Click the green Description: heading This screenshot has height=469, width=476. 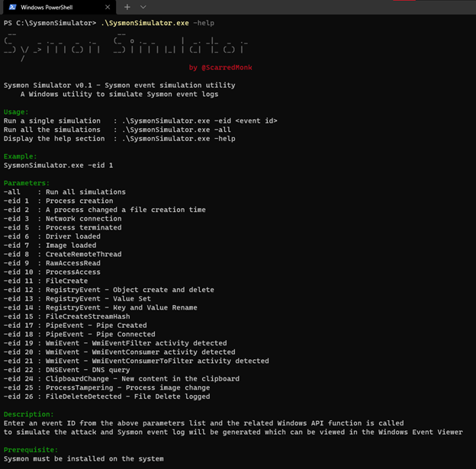click(x=31, y=414)
